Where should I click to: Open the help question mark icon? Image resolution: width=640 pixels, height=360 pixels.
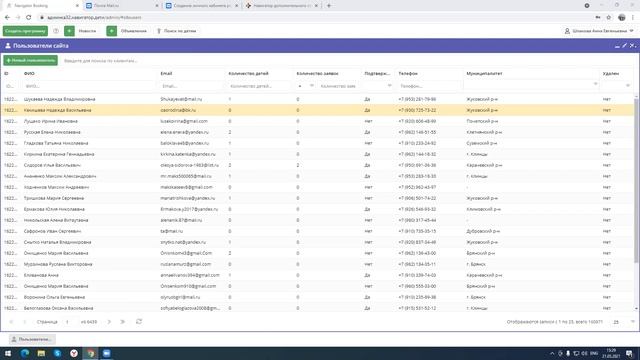tap(56, 31)
